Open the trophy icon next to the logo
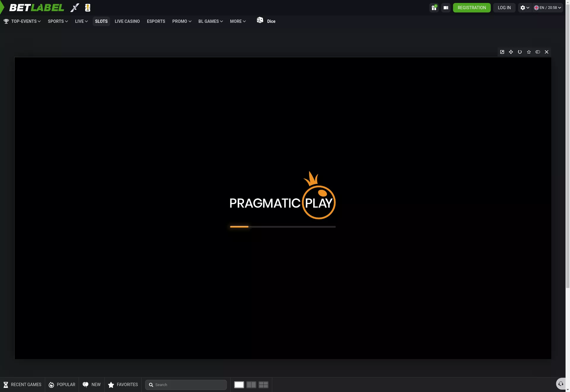The height and width of the screenshot is (392, 570). tap(88, 8)
